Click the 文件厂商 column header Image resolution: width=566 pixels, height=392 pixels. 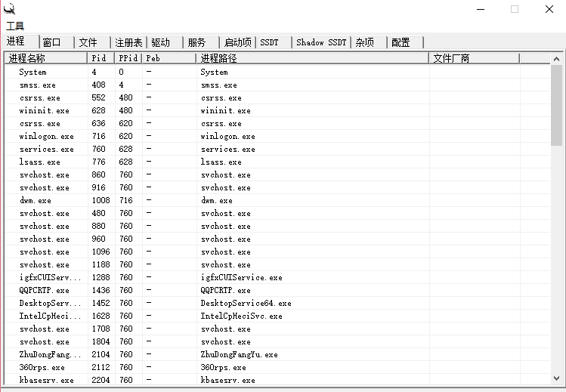pos(473,58)
